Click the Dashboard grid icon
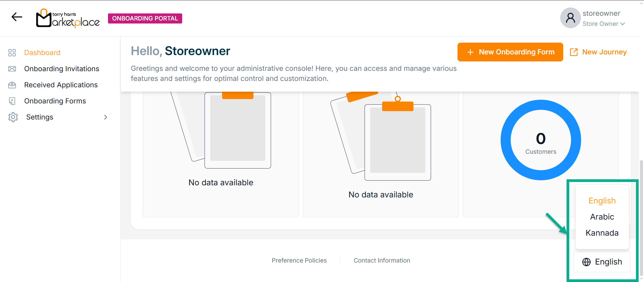This screenshot has height=282, width=644. tap(12, 53)
